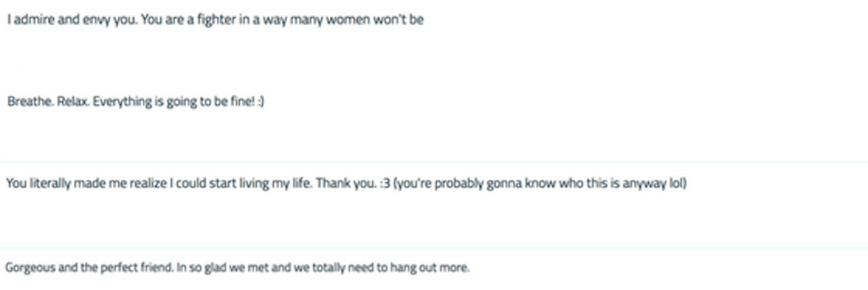
Task: Open the 'Gorgeous and the perfect friend' message
Action: 237,268
